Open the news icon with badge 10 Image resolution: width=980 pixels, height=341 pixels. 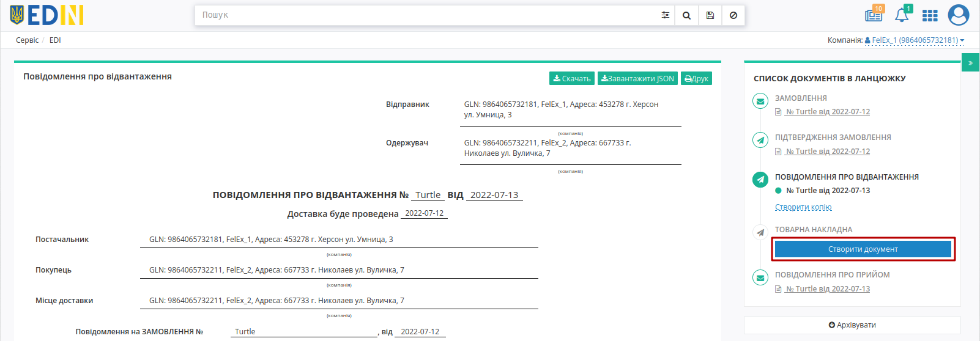[874, 15]
